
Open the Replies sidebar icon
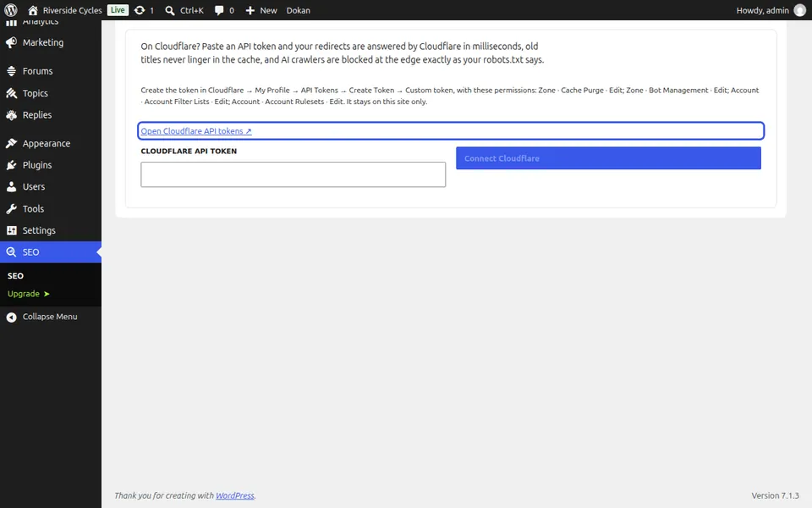click(x=11, y=115)
